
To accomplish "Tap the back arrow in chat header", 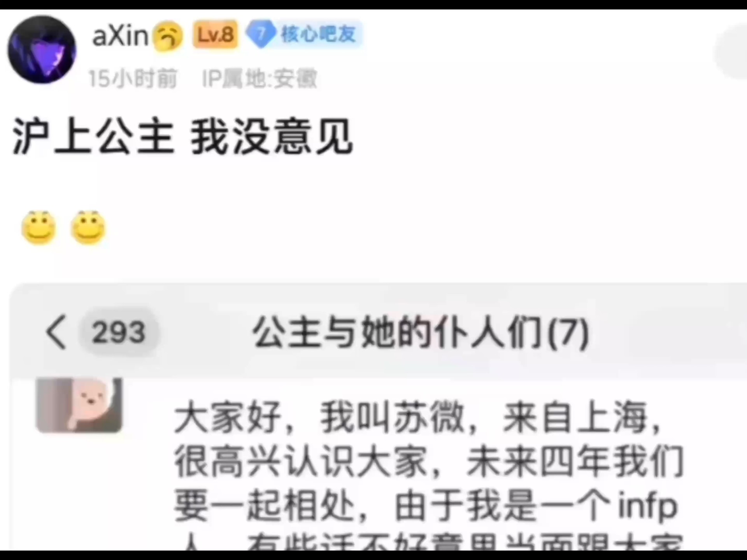I will [57, 332].
